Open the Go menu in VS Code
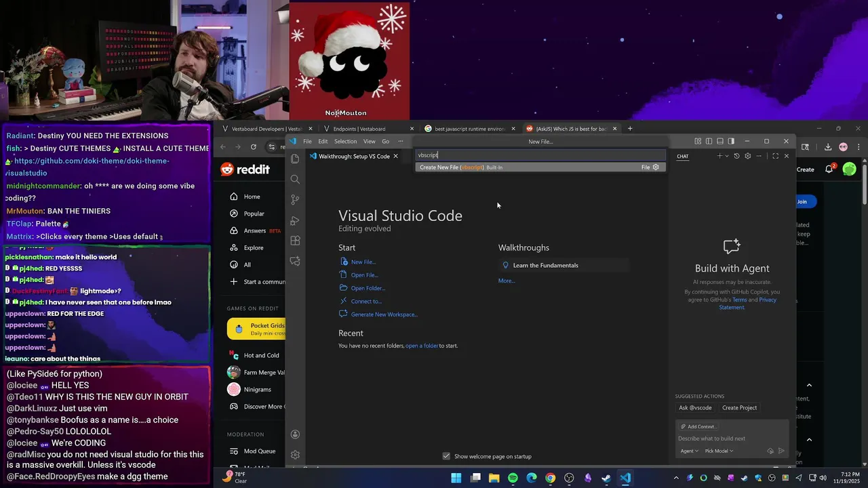Viewport: 868px width, 488px height. (x=385, y=141)
